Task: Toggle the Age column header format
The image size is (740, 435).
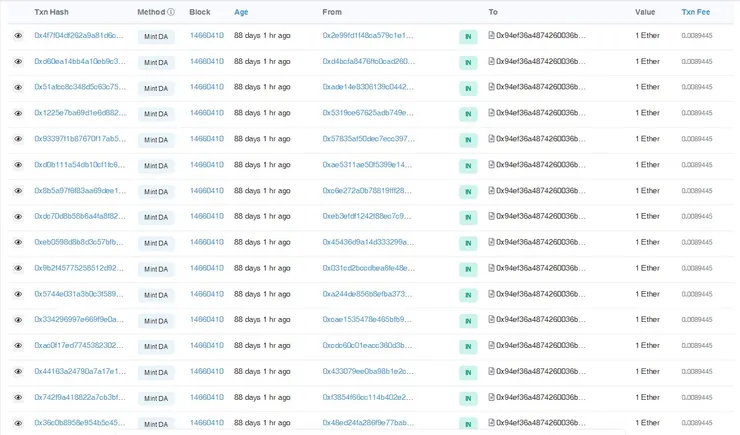Action: 241,12
